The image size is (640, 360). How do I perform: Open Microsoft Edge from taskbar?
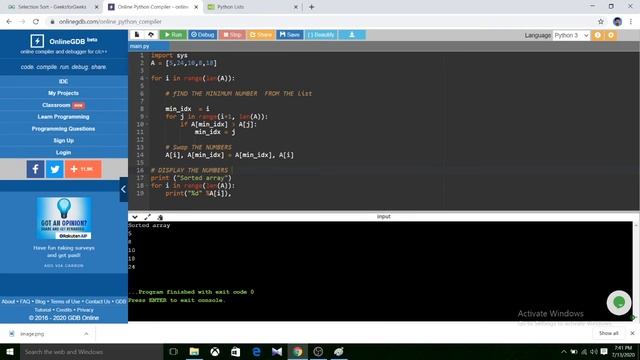[256, 351]
